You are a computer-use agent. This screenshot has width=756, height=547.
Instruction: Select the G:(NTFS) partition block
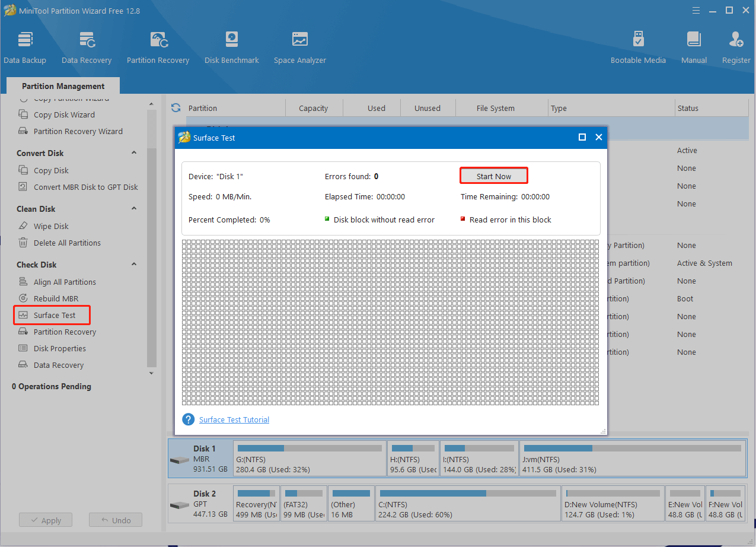click(310, 459)
